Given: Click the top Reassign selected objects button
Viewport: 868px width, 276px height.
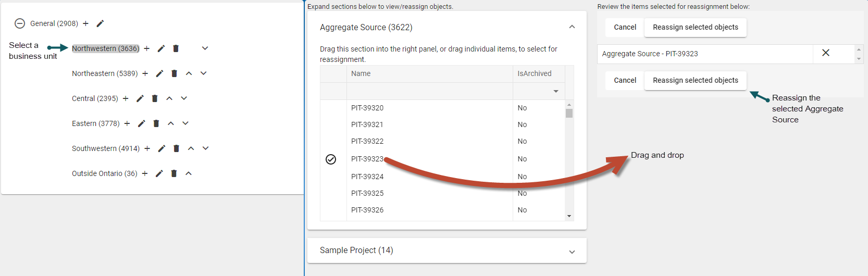Looking at the screenshot, I should pyautogui.click(x=695, y=28).
